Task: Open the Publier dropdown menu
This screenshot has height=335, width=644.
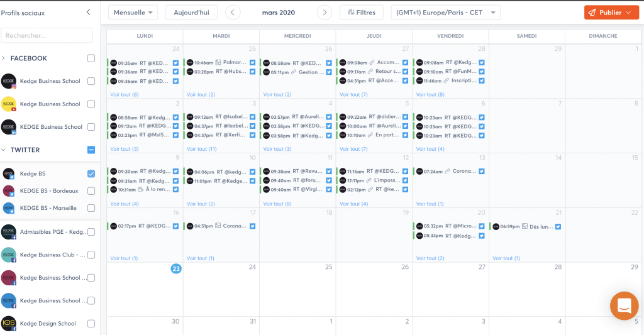Action: coord(611,13)
